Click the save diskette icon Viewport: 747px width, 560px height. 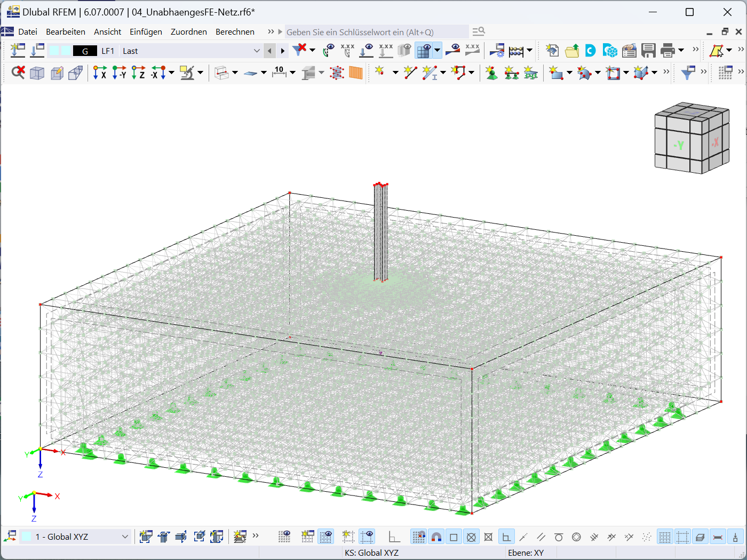pyautogui.click(x=648, y=51)
